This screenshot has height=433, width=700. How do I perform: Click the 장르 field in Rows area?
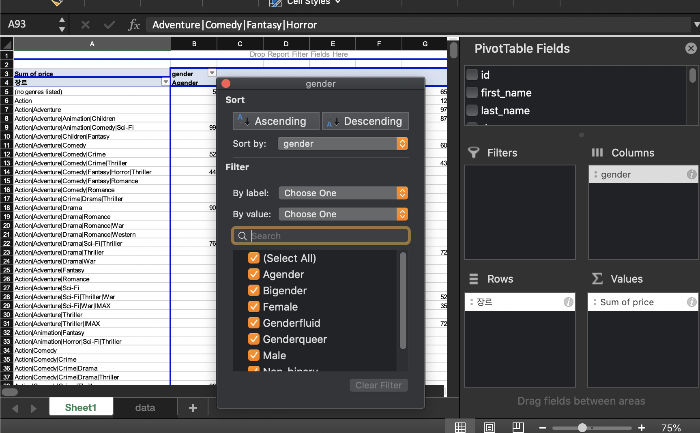(520, 302)
